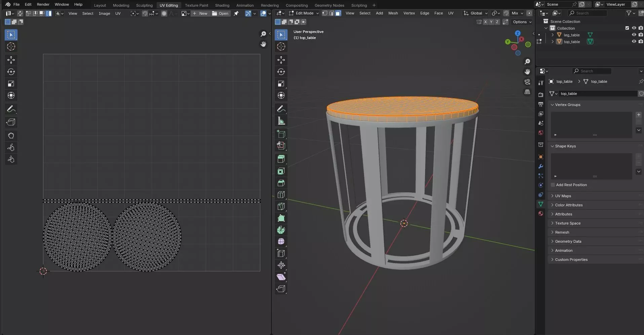
Task: Select the Rip Region tool in 3D viewport
Action: (281, 289)
